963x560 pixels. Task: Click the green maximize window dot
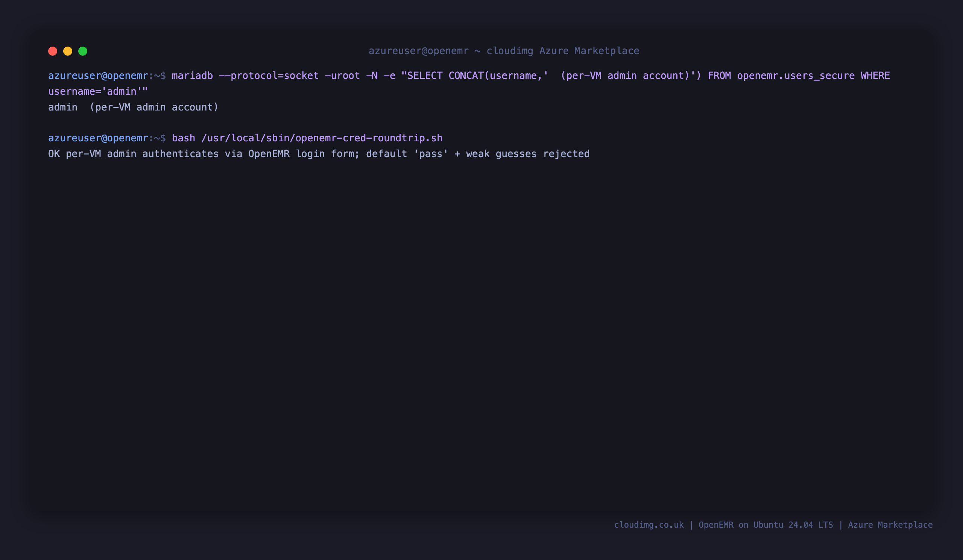pos(83,51)
